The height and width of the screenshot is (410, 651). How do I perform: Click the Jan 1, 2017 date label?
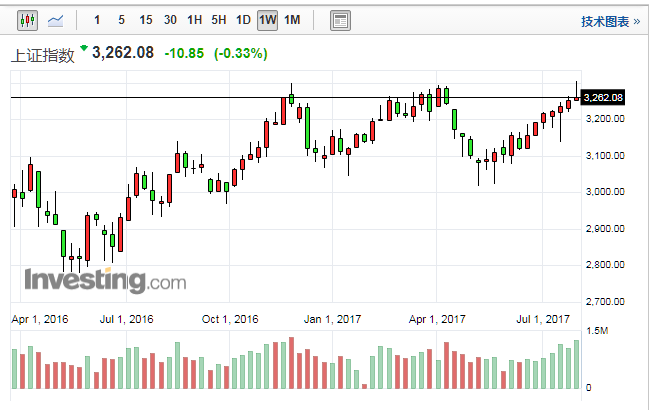point(333,319)
